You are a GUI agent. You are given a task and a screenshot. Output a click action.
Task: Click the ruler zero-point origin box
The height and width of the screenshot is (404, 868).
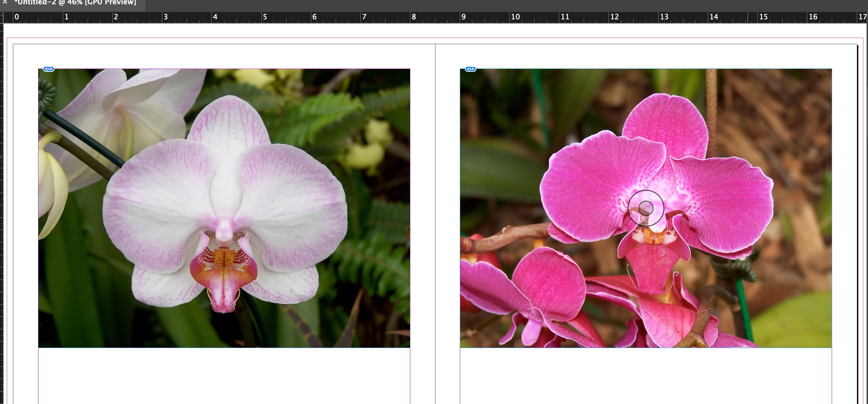click(x=1, y=17)
